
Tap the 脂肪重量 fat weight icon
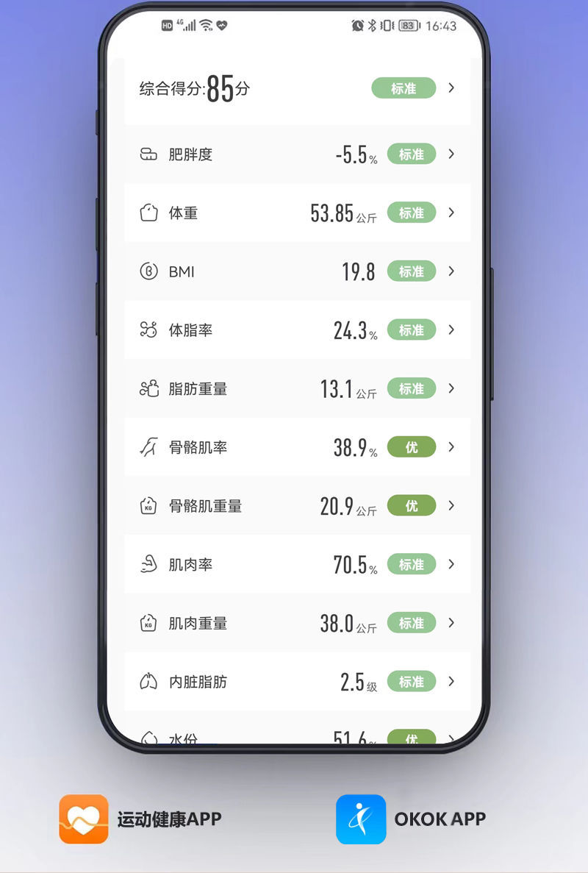coord(148,389)
